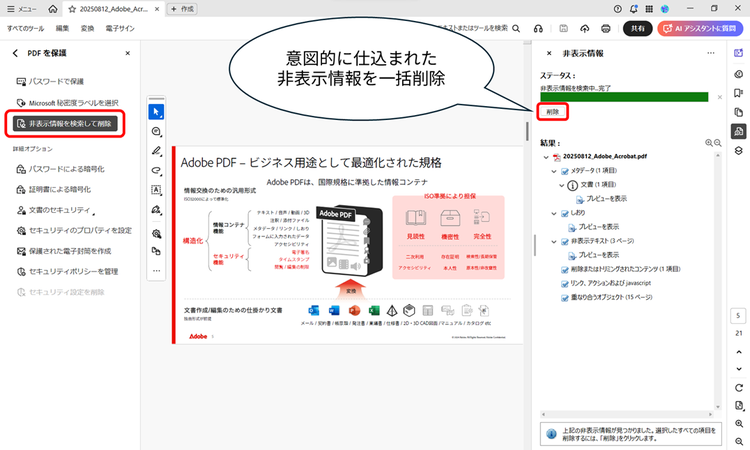The height and width of the screenshot is (450, 750).
Task: Select the freehand draw loop tool
Action: pos(156,170)
